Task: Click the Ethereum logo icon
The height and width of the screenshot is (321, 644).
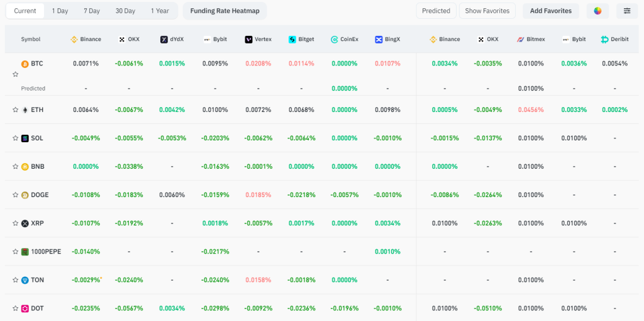Action: click(25, 110)
